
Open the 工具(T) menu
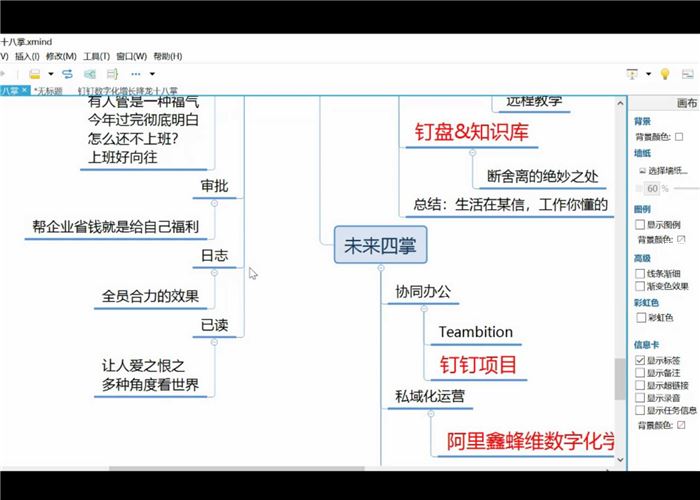(x=96, y=56)
